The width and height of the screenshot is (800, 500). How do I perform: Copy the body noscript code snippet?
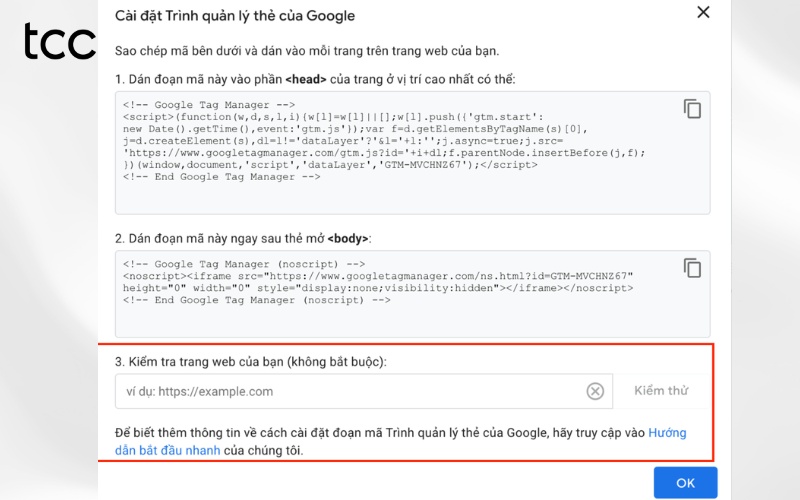[692, 268]
